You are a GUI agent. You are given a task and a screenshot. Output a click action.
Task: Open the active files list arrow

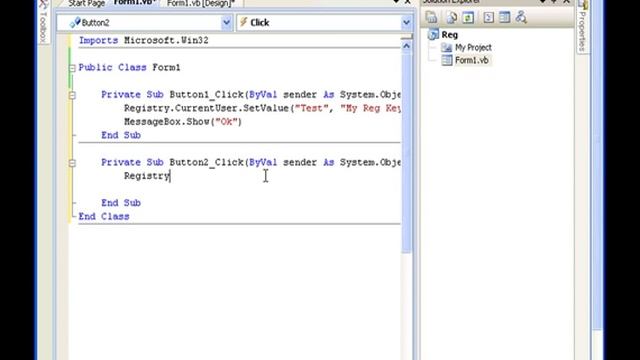[396, 2]
